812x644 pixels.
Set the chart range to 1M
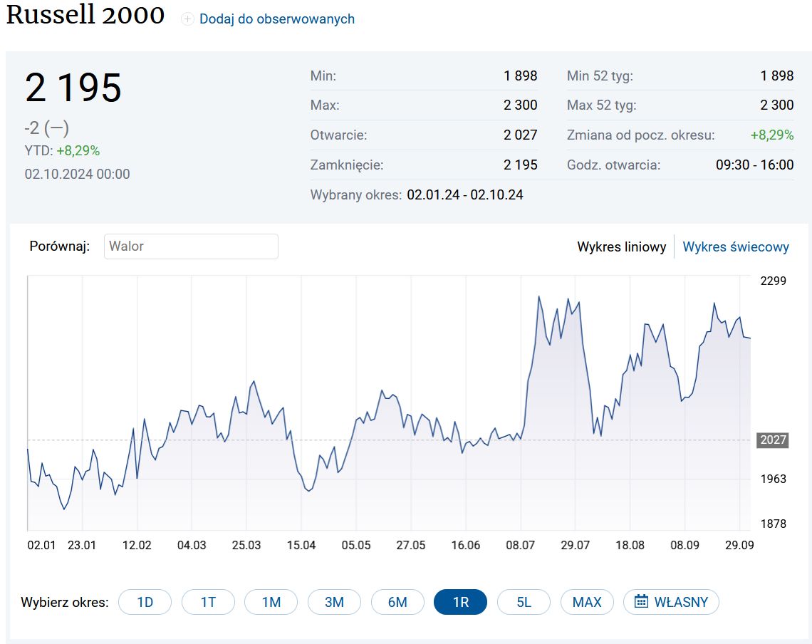(271, 602)
